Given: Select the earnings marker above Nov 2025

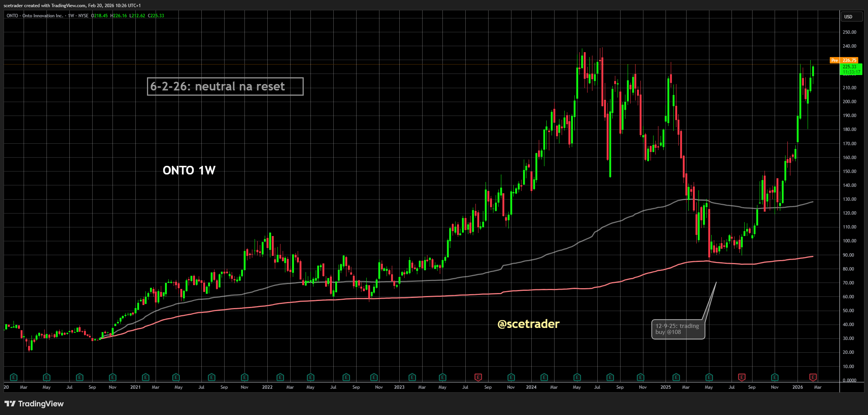Looking at the screenshot, I should coord(775,377).
